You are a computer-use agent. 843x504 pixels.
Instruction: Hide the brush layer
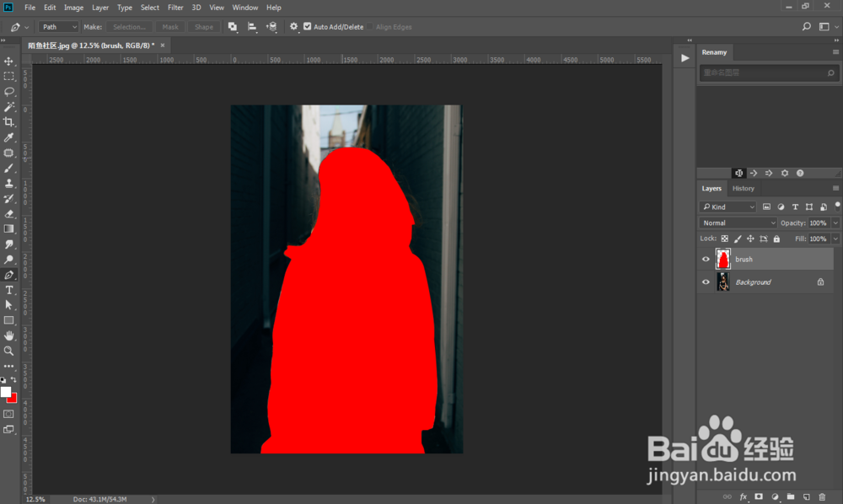pyautogui.click(x=706, y=259)
